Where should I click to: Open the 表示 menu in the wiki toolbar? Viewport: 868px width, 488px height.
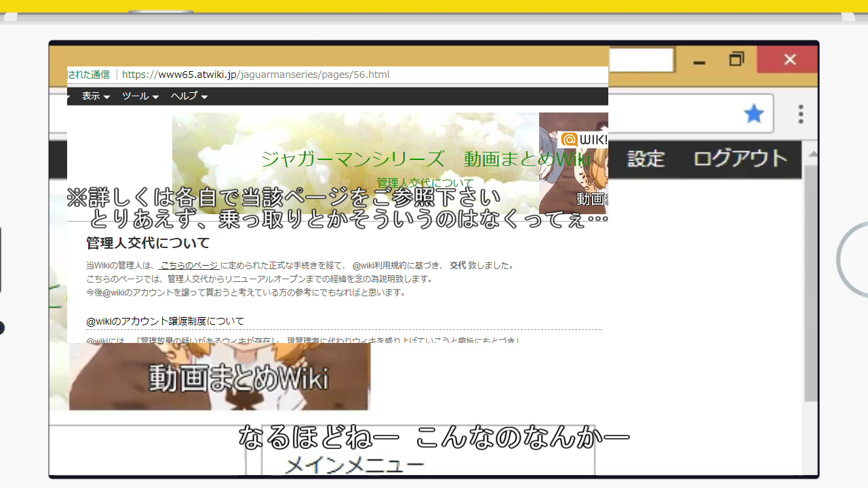[x=92, y=96]
